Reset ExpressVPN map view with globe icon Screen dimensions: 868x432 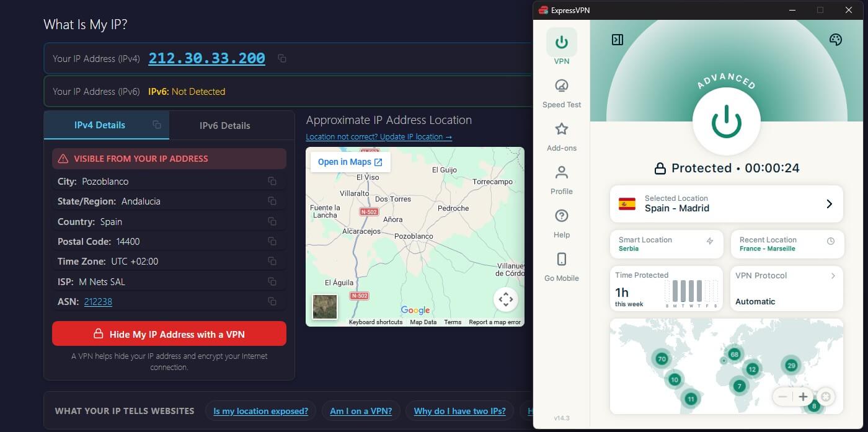coord(826,396)
